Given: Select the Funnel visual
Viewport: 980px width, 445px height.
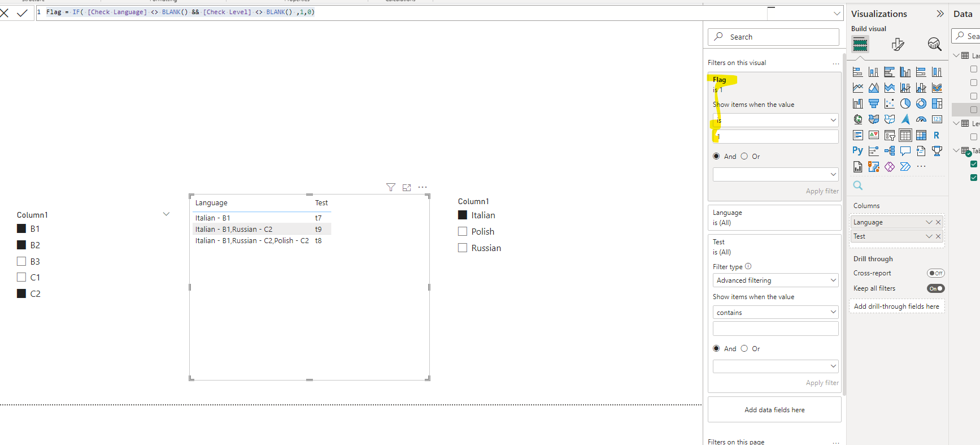Looking at the screenshot, I should point(874,103).
